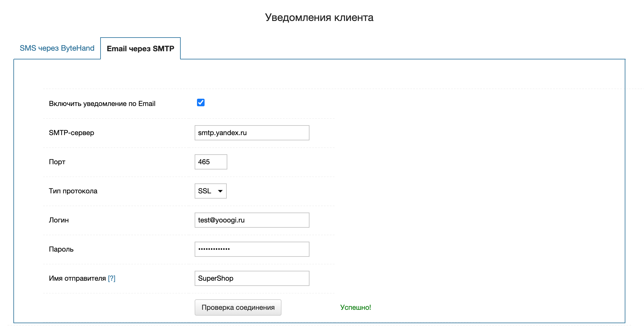Viewport: 644px width, 336px height.
Task: Click into the SMTP-сервер input field
Action: (252, 133)
